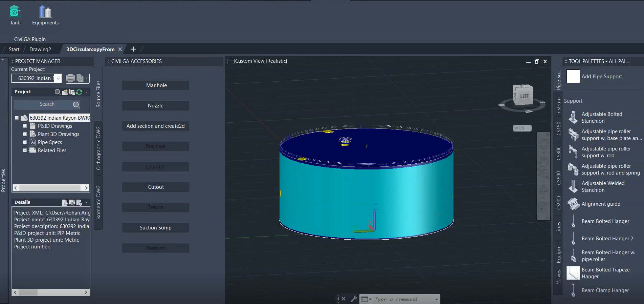This screenshot has width=644, height=304.
Task: Click the Add Pipe Support tool
Action: (x=601, y=77)
